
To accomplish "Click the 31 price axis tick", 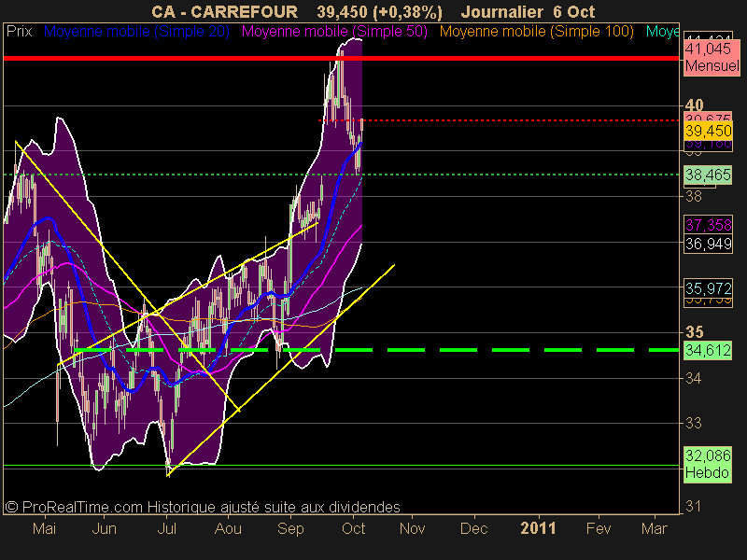I will coord(694,506).
